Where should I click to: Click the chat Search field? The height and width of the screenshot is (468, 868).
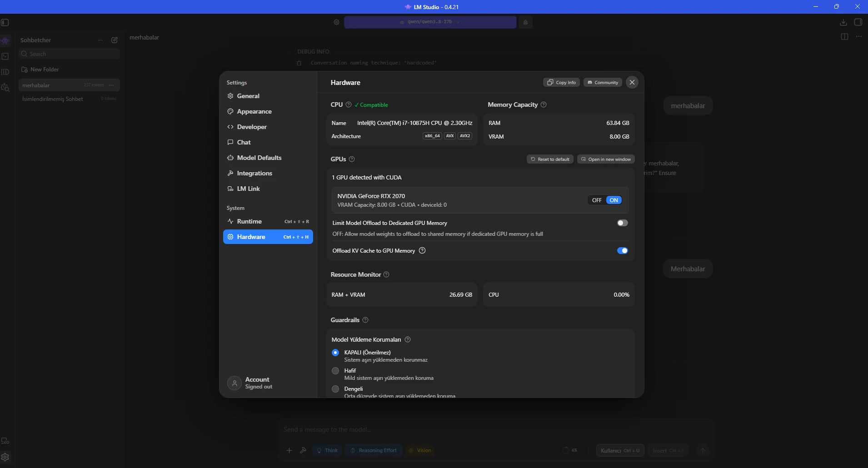(70, 54)
